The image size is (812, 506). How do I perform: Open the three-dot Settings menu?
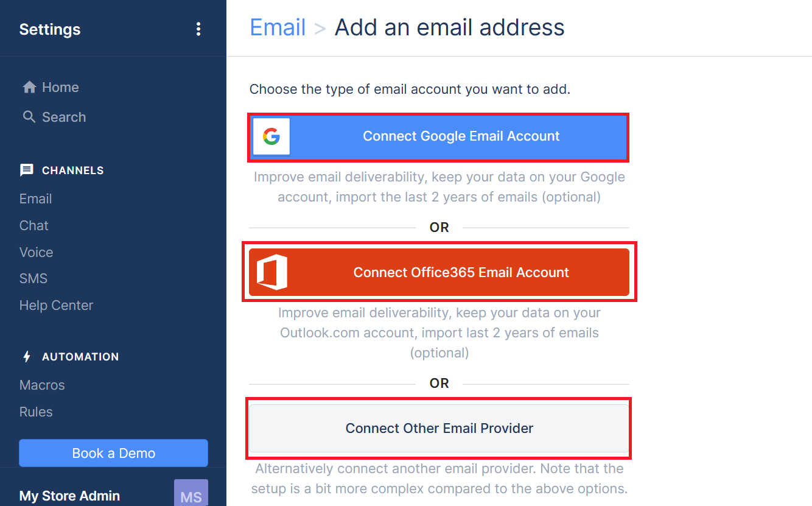[198, 29]
